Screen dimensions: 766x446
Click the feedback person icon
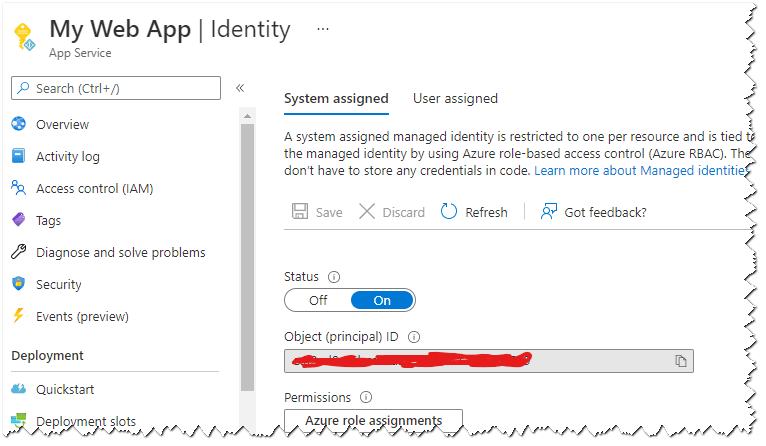pos(549,212)
